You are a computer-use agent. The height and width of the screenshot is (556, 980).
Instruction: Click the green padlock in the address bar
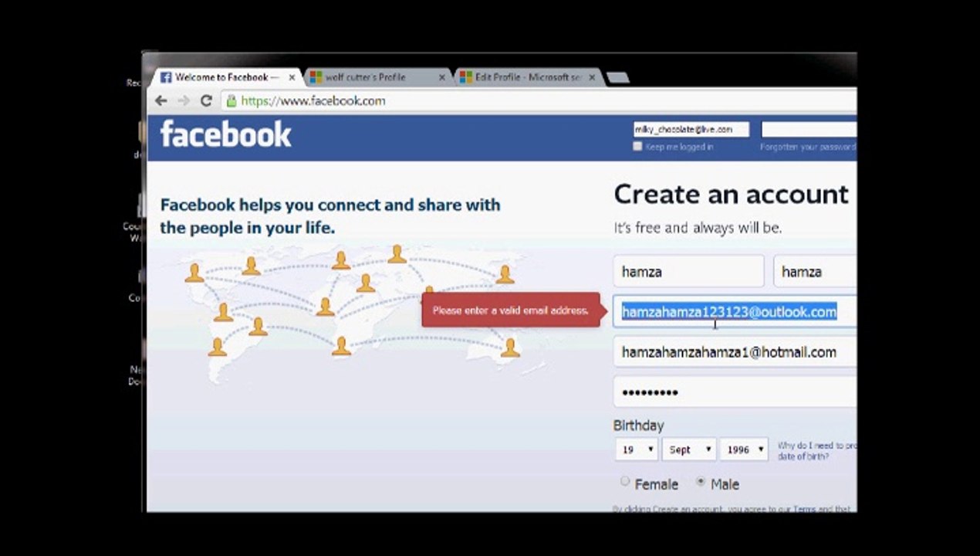(x=231, y=100)
